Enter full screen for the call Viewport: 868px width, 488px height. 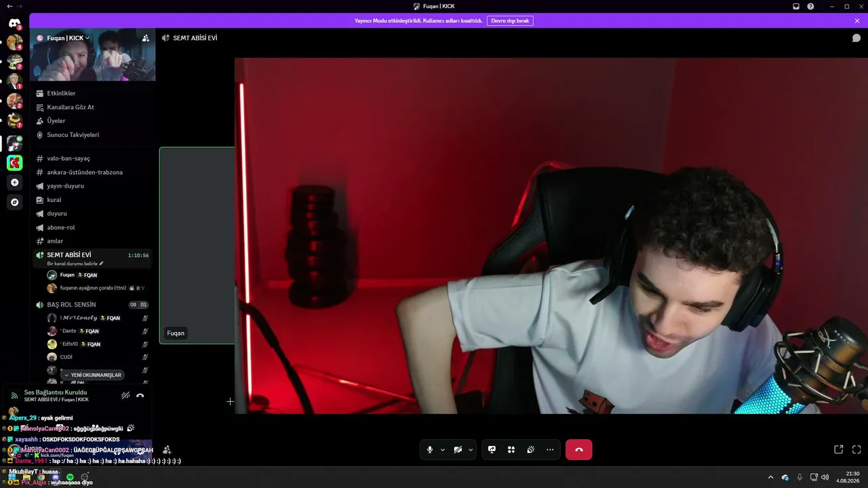(856, 449)
